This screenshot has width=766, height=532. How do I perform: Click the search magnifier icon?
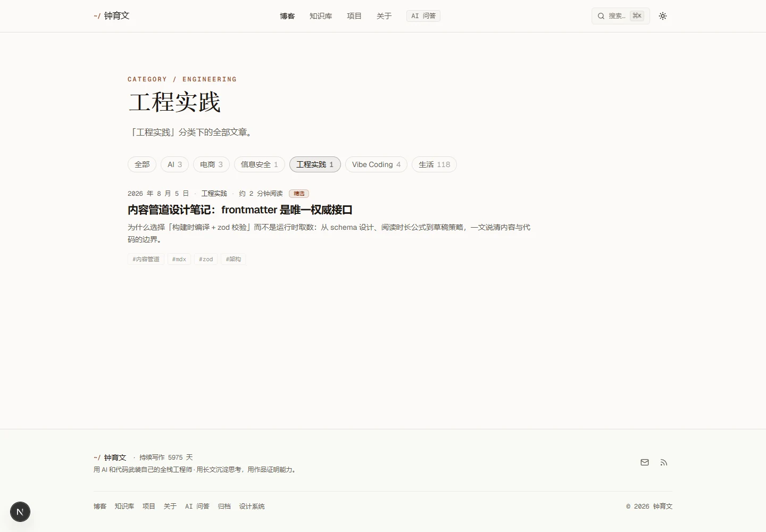pos(601,16)
